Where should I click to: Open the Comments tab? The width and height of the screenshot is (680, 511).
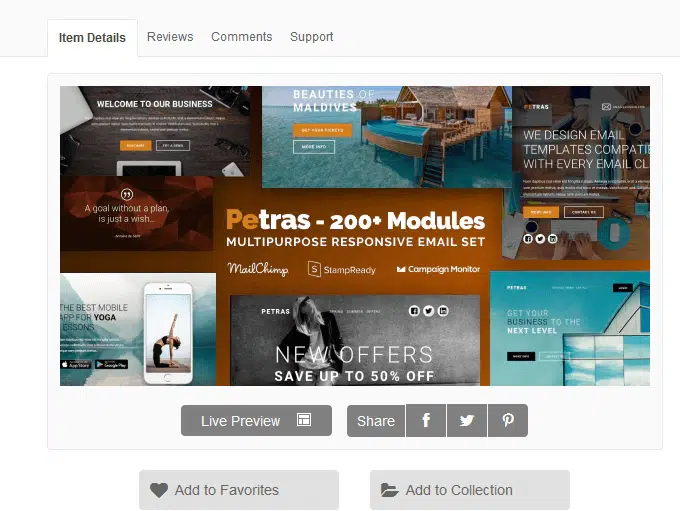(x=242, y=37)
